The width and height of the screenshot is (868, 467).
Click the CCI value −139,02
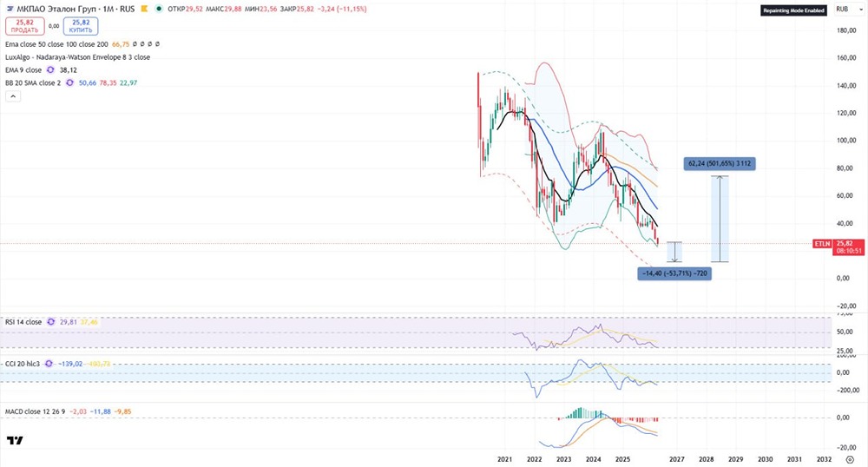point(70,364)
